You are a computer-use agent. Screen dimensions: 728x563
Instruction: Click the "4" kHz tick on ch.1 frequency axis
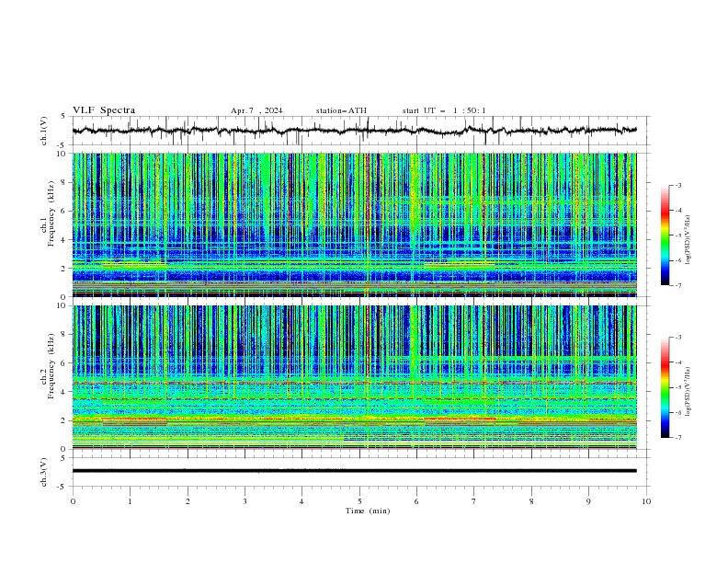pos(65,240)
